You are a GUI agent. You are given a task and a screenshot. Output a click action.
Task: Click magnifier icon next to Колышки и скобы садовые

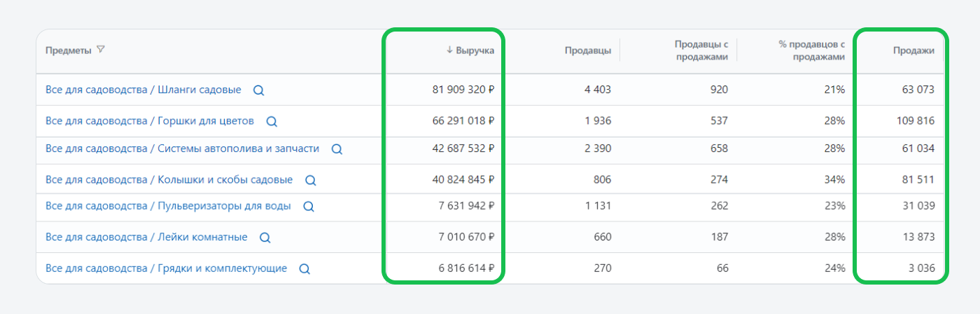point(311,180)
